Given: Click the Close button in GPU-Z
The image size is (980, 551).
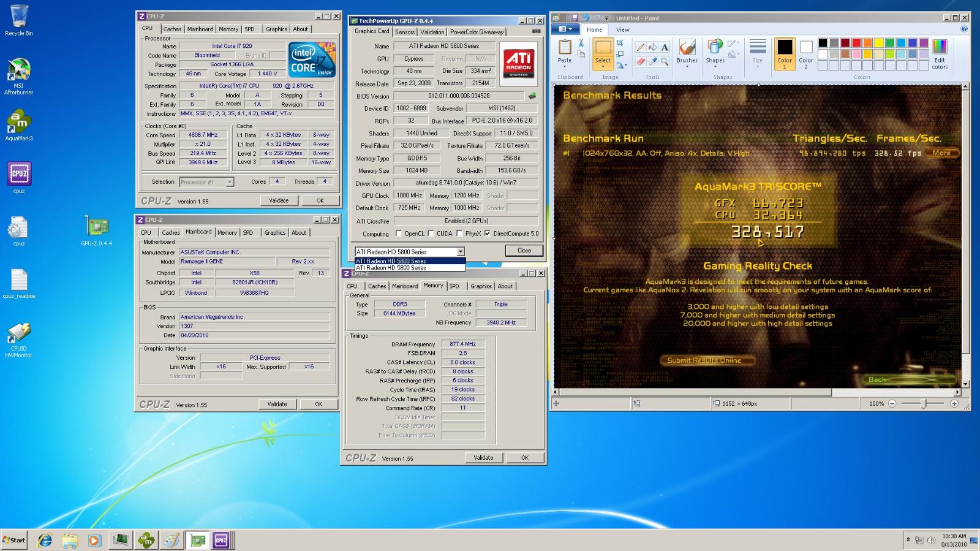Looking at the screenshot, I should [524, 251].
